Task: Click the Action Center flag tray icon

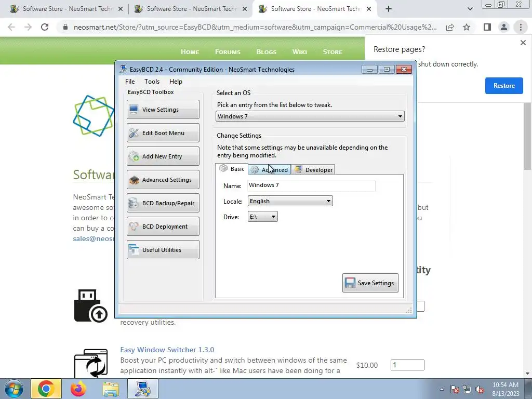Action: (x=455, y=389)
